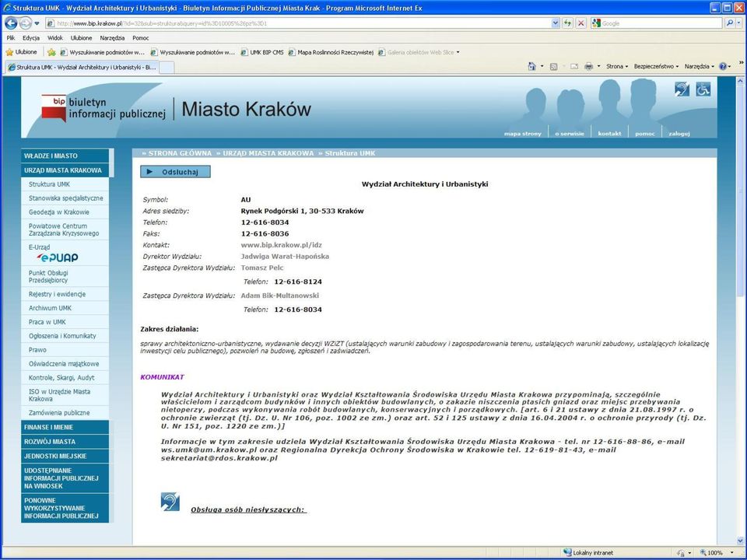
Task: Open the o serwisie header link
Action: [x=570, y=134]
